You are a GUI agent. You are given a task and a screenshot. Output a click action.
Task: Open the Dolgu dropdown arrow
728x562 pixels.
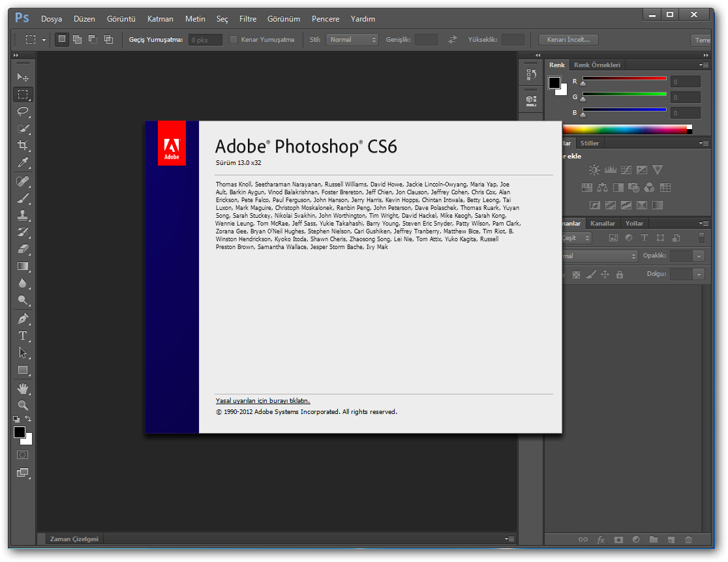(699, 274)
